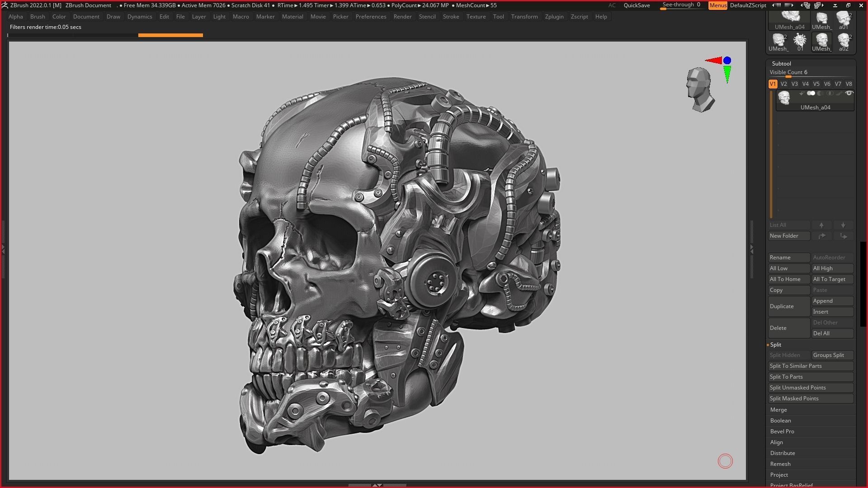Screen dimensions: 868x488
Task: Collapse the Subtool panel header
Action: (x=781, y=64)
